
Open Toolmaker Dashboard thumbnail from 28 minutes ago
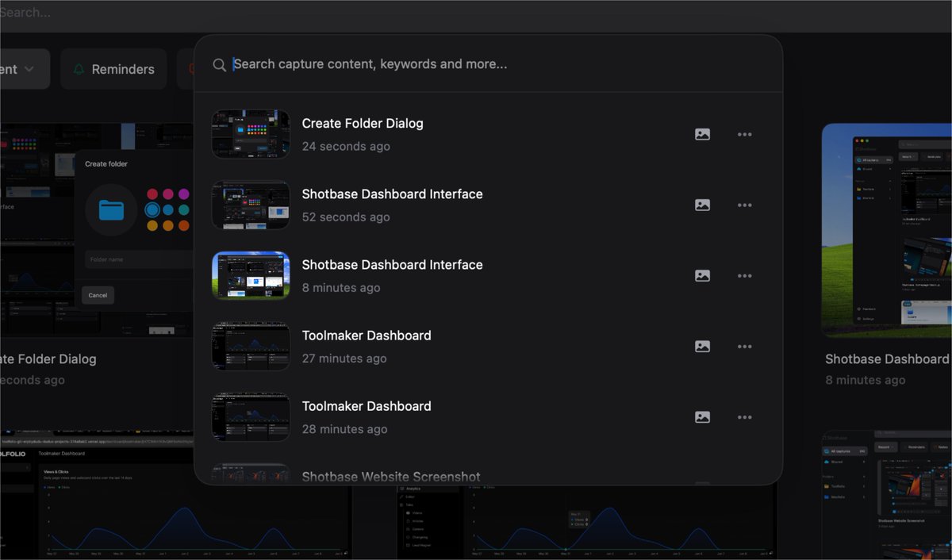point(251,416)
